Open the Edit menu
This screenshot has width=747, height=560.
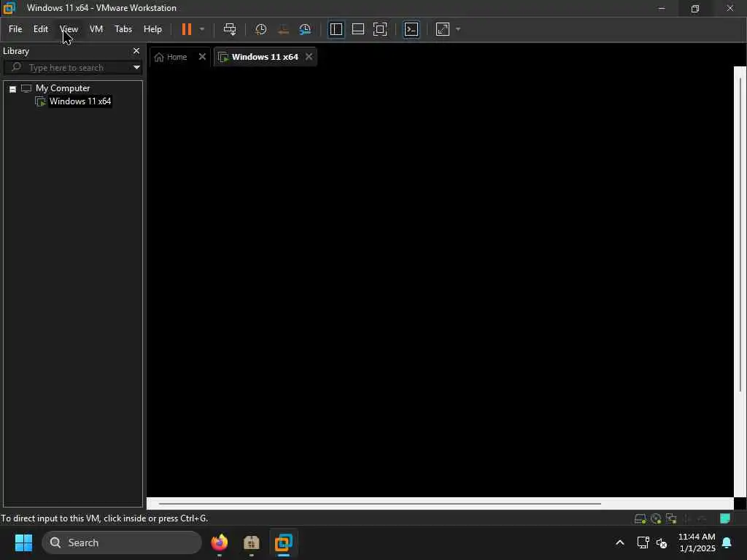tap(41, 29)
